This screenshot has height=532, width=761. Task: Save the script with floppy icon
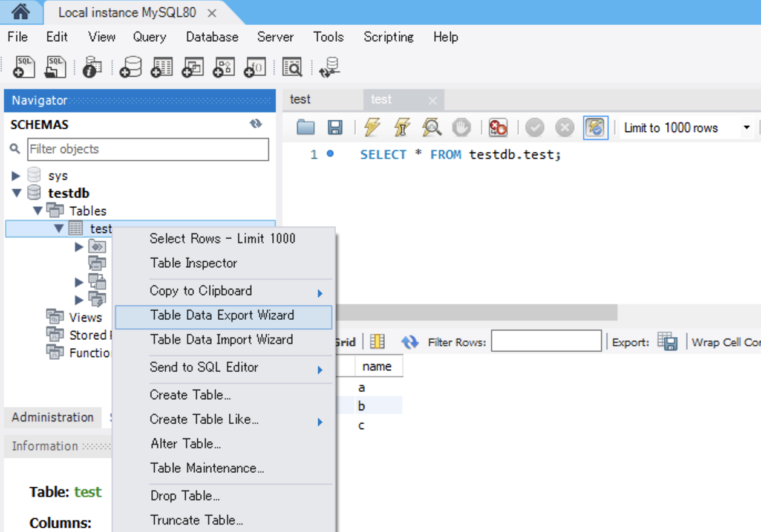point(335,127)
